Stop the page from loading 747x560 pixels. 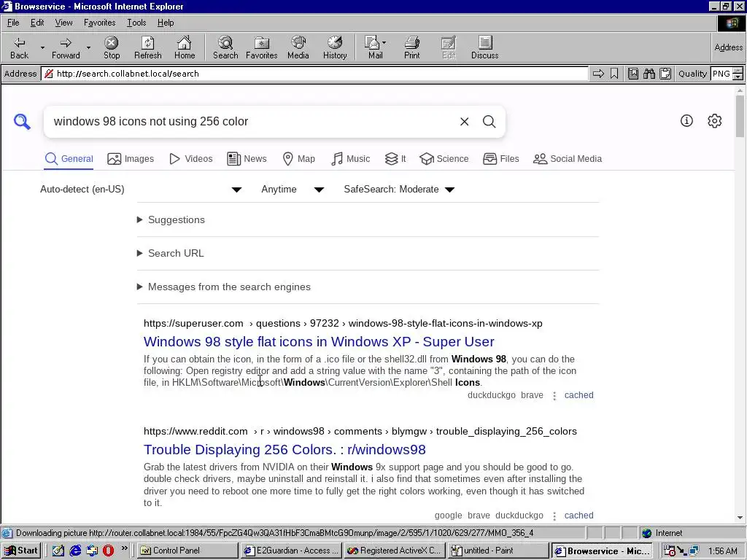coord(112,47)
